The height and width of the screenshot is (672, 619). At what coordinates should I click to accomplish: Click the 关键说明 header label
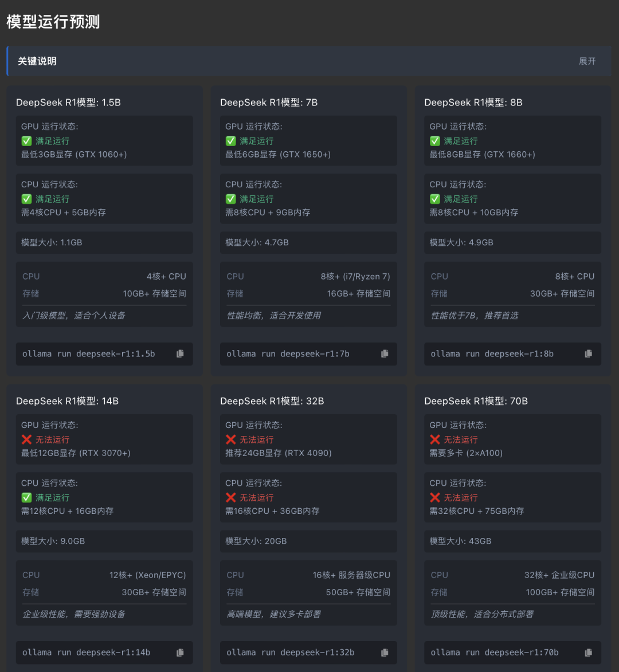[37, 61]
